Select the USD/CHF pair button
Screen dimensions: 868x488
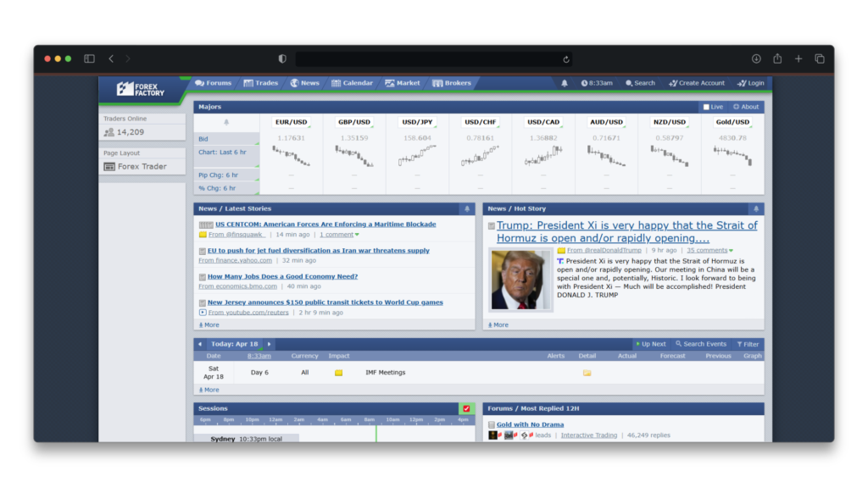[480, 122]
